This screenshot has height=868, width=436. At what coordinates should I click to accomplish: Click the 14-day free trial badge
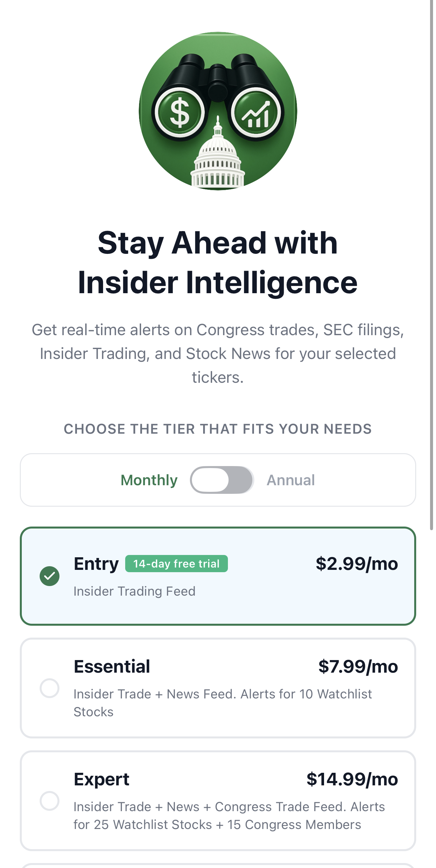177,563
